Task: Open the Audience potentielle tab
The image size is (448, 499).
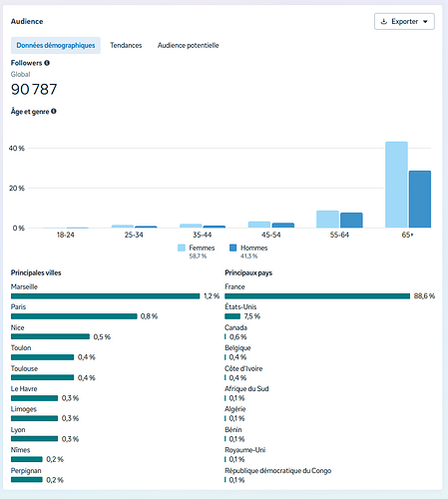Action: pyautogui.click(x=188, y=45)
